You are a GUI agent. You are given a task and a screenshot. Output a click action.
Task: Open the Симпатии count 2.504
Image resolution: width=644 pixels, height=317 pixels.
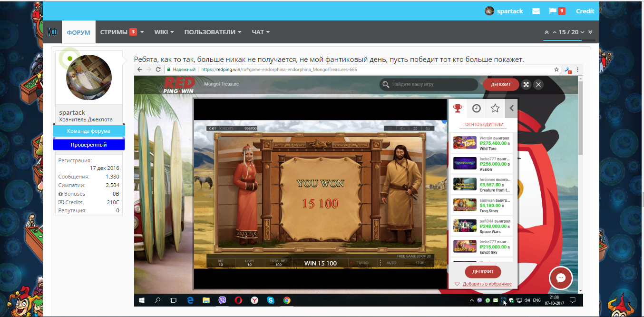click(x=113, y=185)
